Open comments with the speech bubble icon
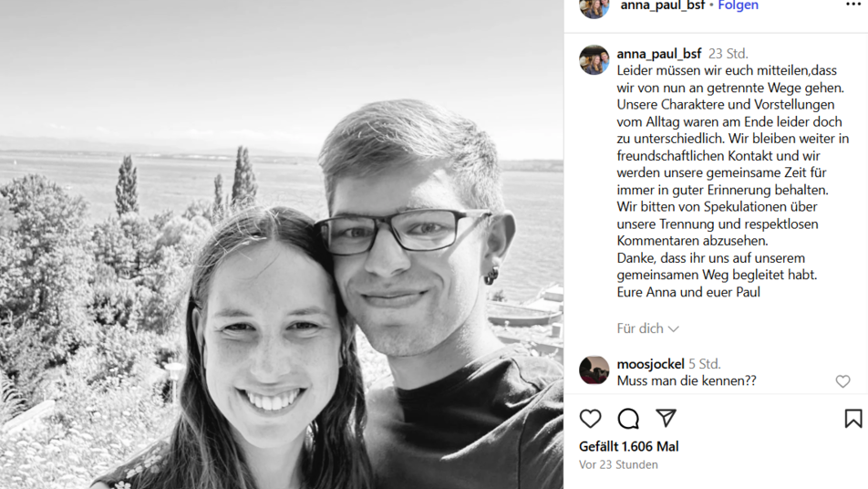868x489 pixels. point(628,419)
